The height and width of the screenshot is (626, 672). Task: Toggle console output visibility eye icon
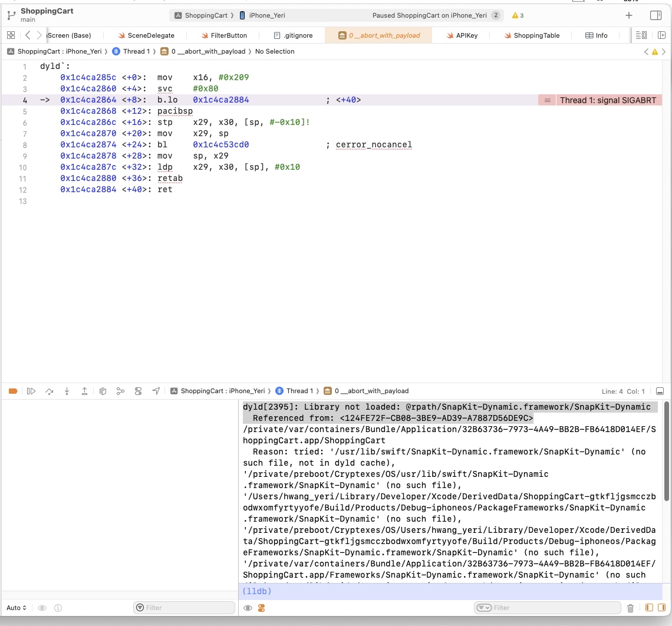248,608
